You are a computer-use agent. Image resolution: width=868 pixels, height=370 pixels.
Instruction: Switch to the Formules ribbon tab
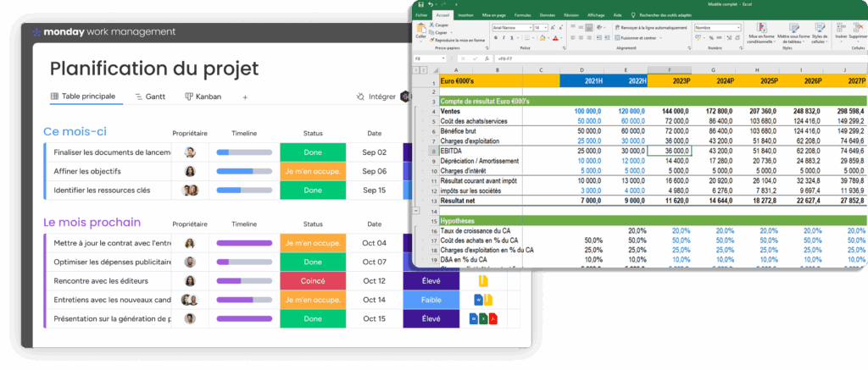click(522, 15)
